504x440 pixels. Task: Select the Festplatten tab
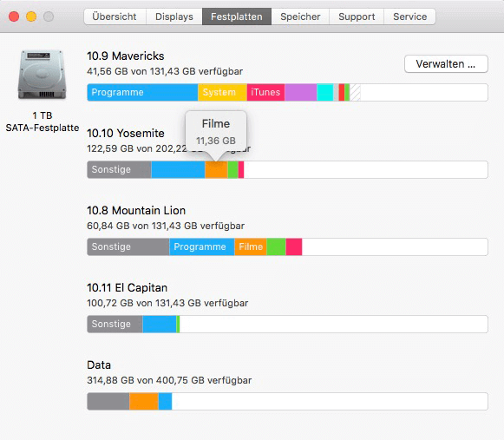pos(237,16)
